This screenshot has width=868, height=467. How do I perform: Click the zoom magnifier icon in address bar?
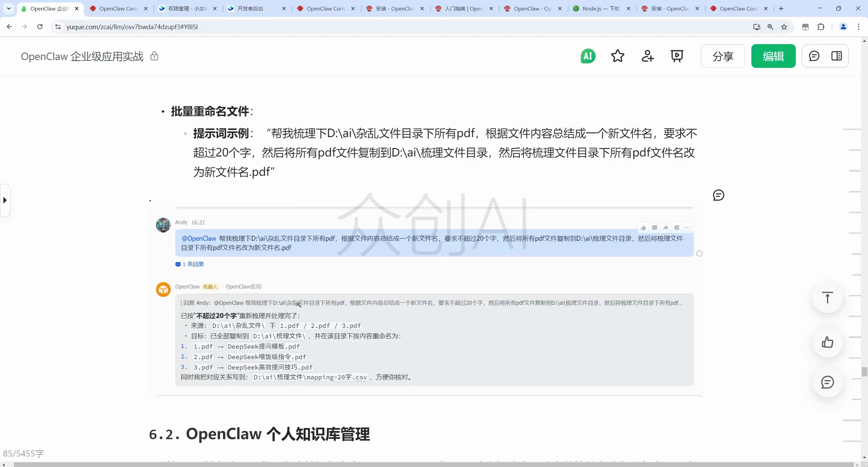point(770,27)
